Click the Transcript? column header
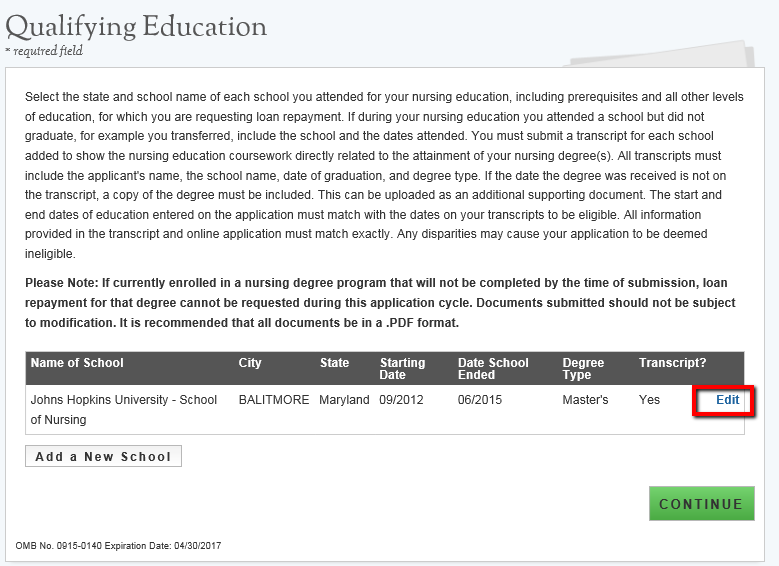779x566 pixels. (x=672, y=363)
